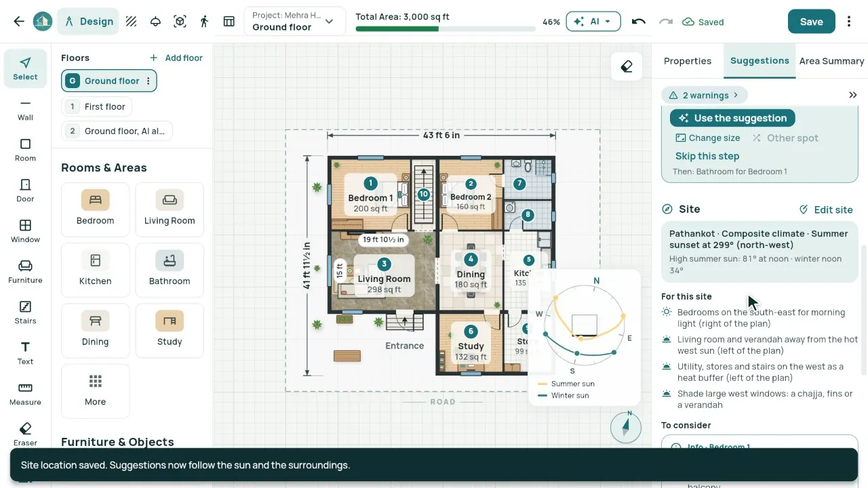Go back using the top-left arrow
Screen dimensions: 868x488
point(19,22)
